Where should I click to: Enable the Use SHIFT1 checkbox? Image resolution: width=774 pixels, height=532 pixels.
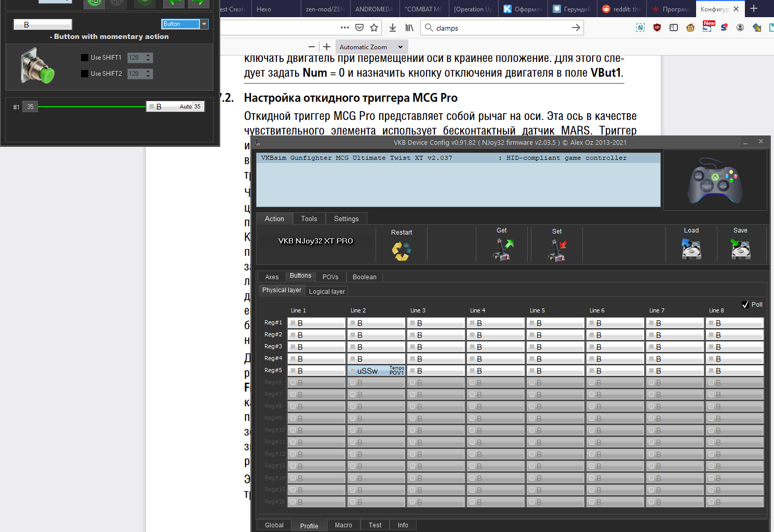click(x=85, y=58)
